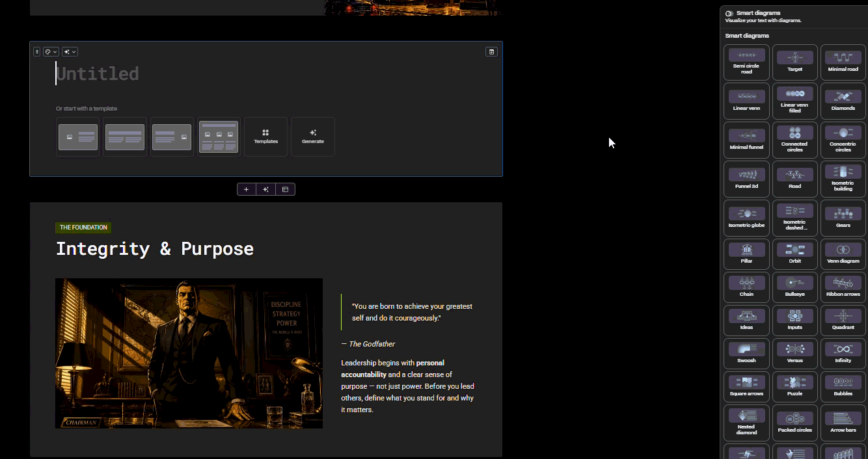Choose the Bubbles diagram

pos(843,386)
